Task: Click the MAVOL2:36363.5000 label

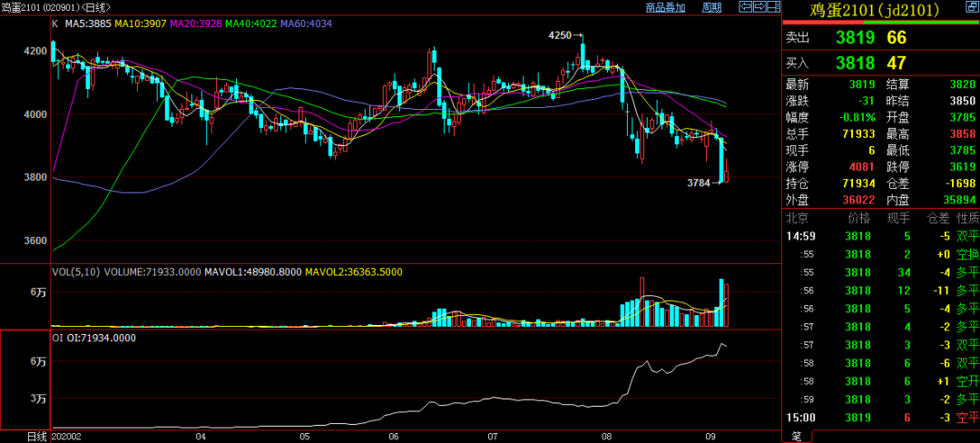Action: point(354,271)
